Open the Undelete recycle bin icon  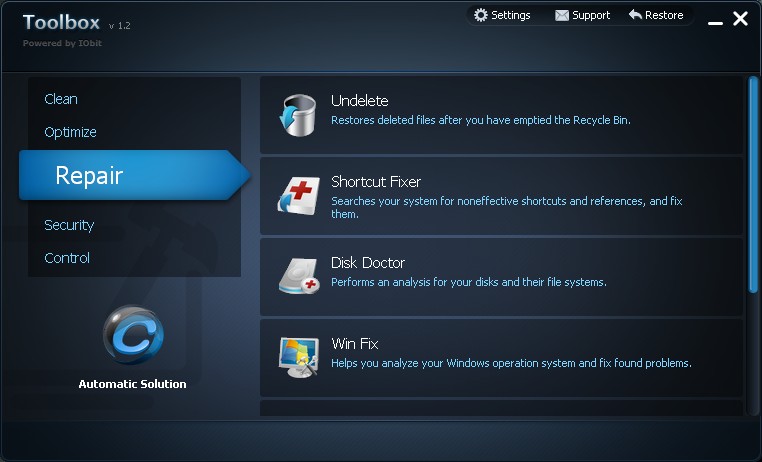pos(298,115)
